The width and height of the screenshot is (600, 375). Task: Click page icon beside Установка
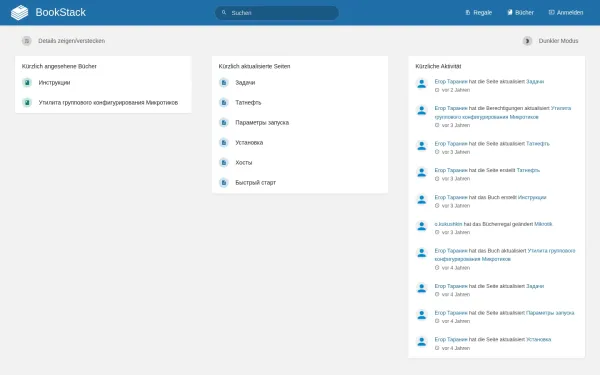[224, 142]
